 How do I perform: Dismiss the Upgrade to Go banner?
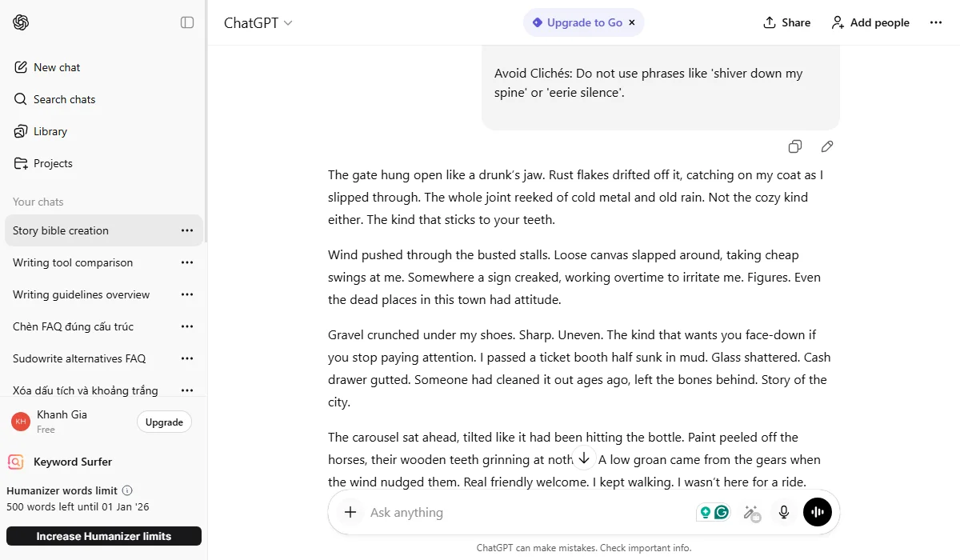click(x=631, y=22)
